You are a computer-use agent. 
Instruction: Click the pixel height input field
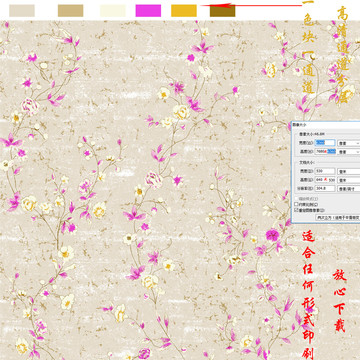point(325,151)
